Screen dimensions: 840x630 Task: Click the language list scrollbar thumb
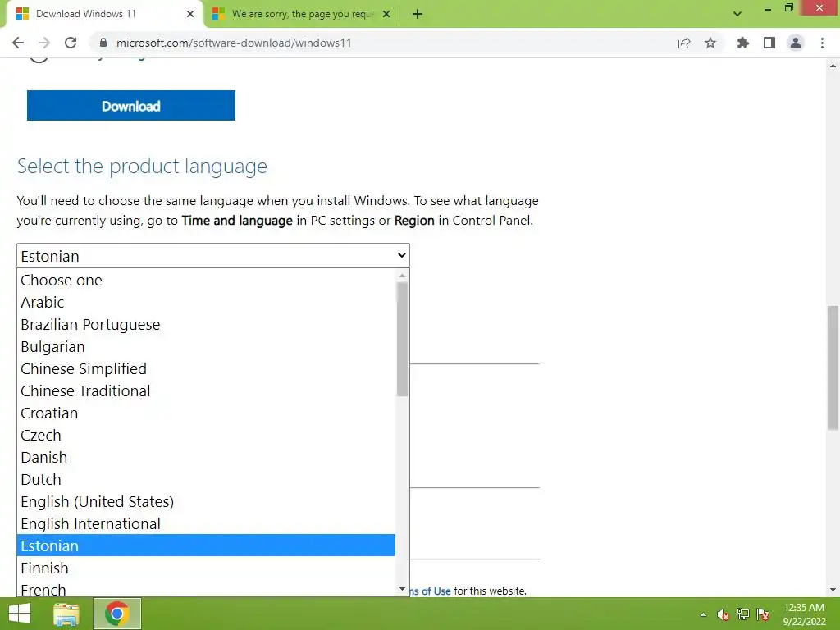(x=402, y=339)
